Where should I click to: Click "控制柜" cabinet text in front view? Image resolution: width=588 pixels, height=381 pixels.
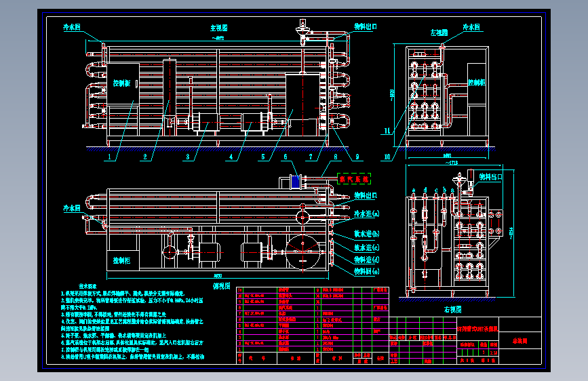click(x=122, y=83)
